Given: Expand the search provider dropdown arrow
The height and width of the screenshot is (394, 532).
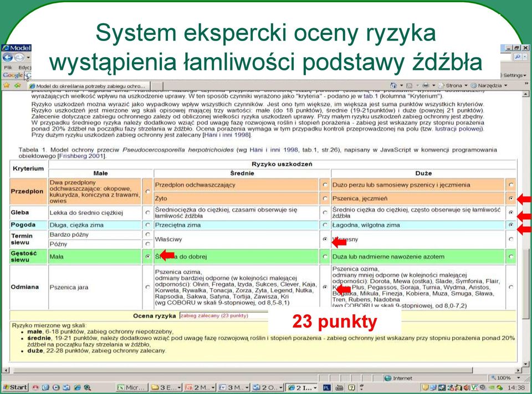Looking at the screenshot, I should click(x=525, y=57).
